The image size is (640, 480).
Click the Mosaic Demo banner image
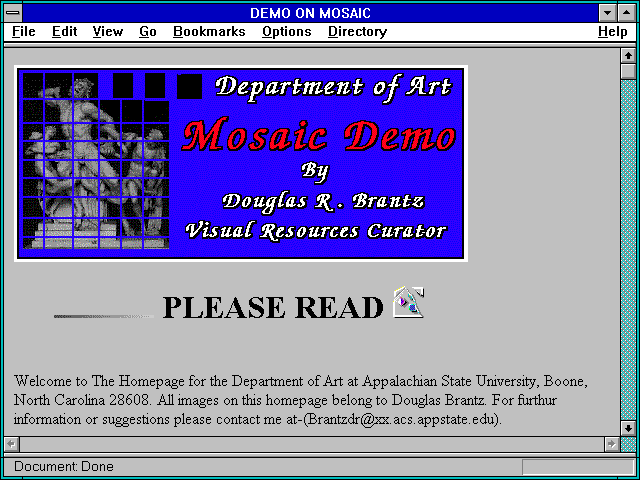(x=241, y=163)
